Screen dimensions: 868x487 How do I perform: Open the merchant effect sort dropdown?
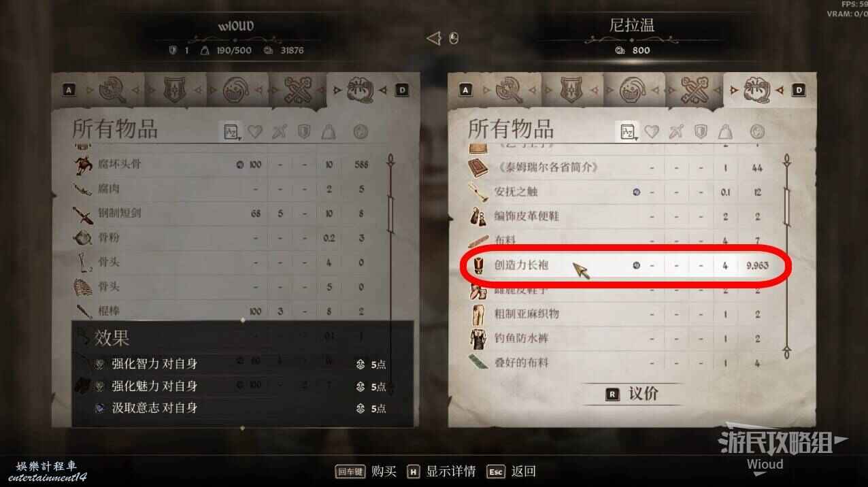[626, 132]
